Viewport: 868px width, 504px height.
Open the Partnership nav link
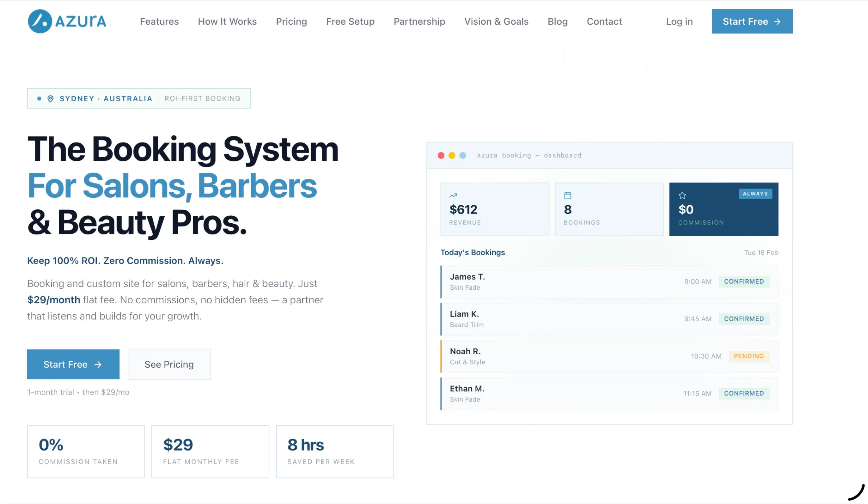coord(419,22)
